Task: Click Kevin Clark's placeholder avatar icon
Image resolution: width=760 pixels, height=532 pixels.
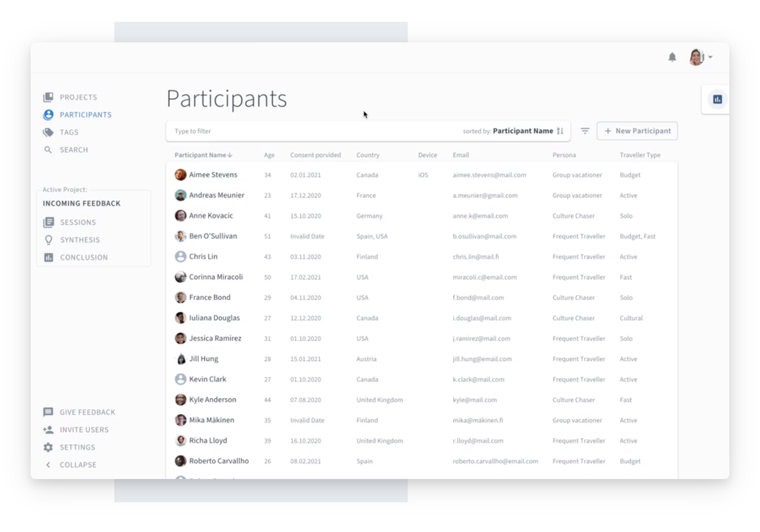Action: coord(181,379)
